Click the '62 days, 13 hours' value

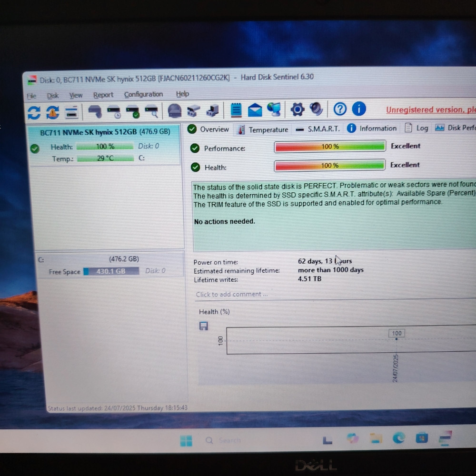coord(325,261)
